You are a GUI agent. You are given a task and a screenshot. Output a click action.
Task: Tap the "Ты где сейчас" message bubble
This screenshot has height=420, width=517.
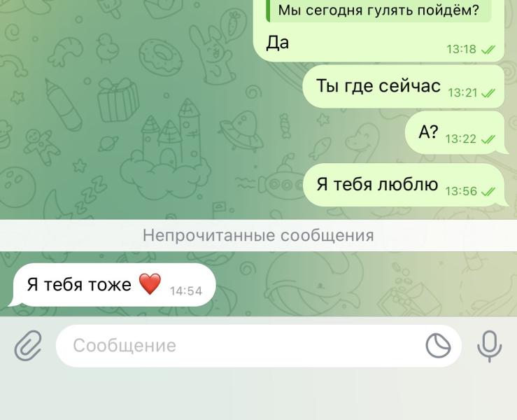pyautogui.click(x=404, y=86)
